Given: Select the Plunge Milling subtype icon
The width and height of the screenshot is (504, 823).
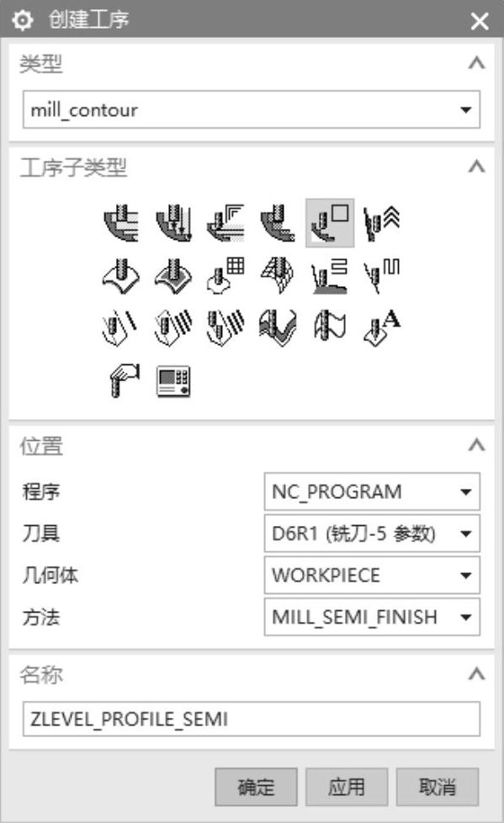Looking at the screenshot, I should (x=173, y=223).
